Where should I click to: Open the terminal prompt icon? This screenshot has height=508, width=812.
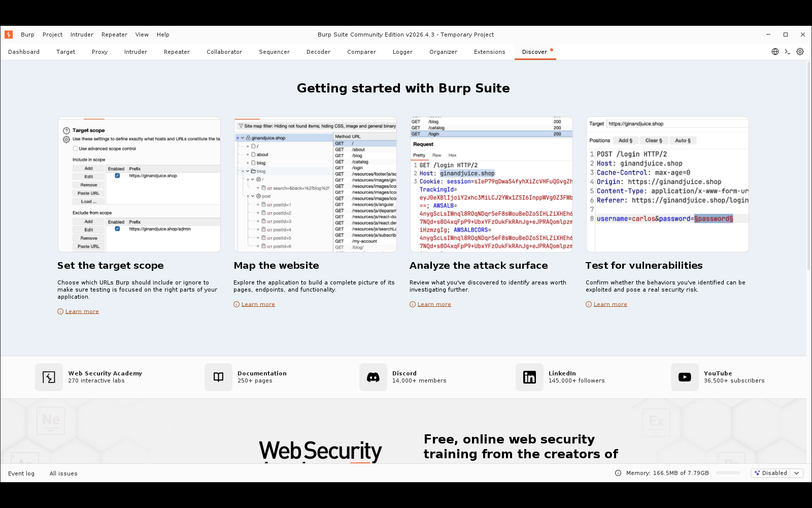(788, 52)
